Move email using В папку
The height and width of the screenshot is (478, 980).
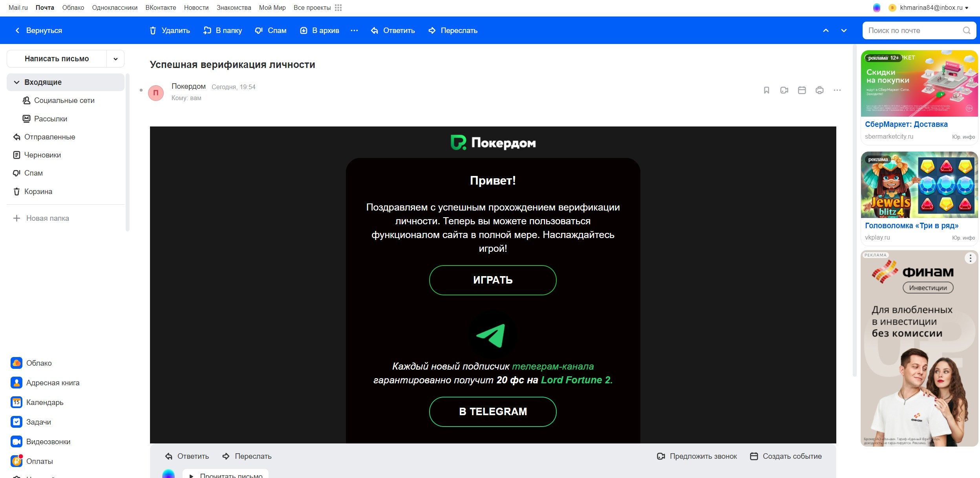(223, 30)
